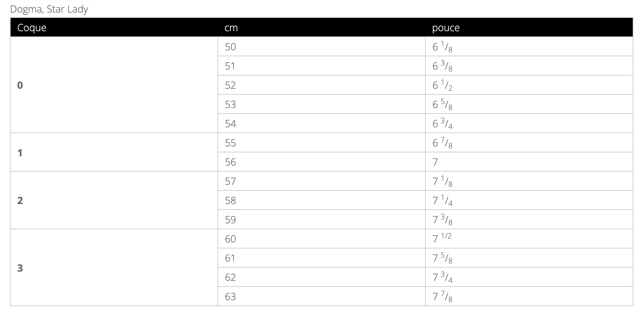This screenshot has width=644, height=318.
Task: Select shell size 2 cell
Action: click(x=20, y=200)
